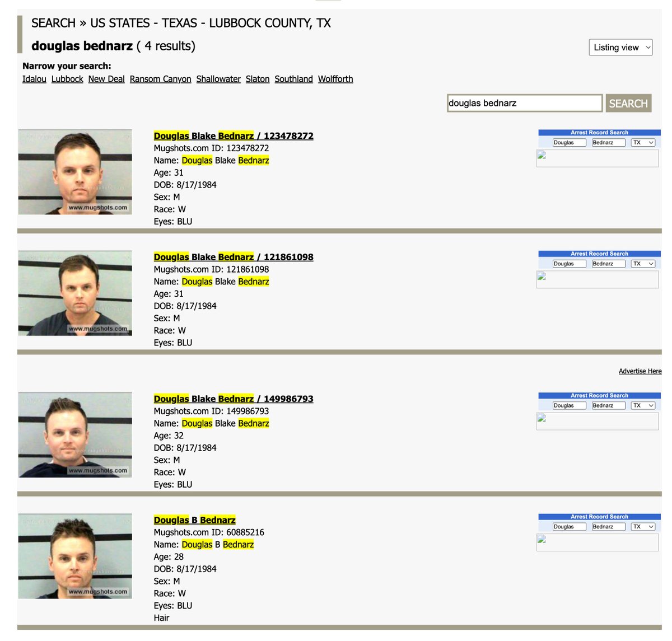Open TX state dropdown in first result's Arrest Record Search

pyautogui.click(x=643, y=143)
